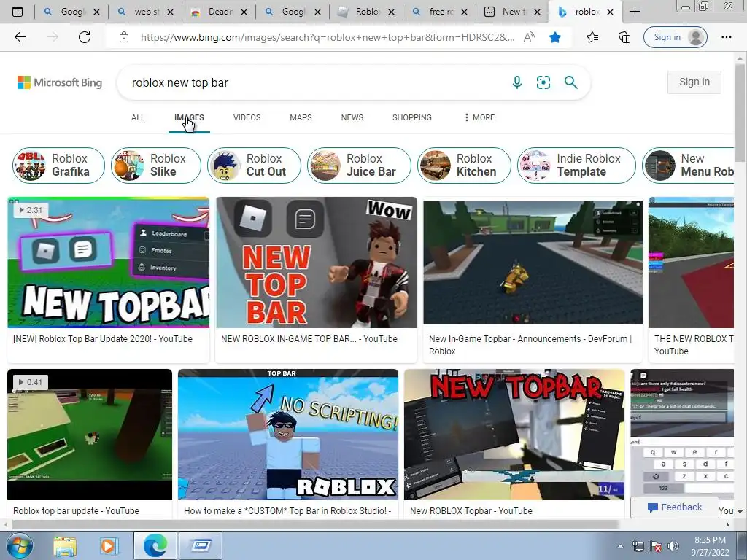Open the NEW TOP BAR Wow thumbnail
Screen dimensions: 747x560
tap(317, 262)
